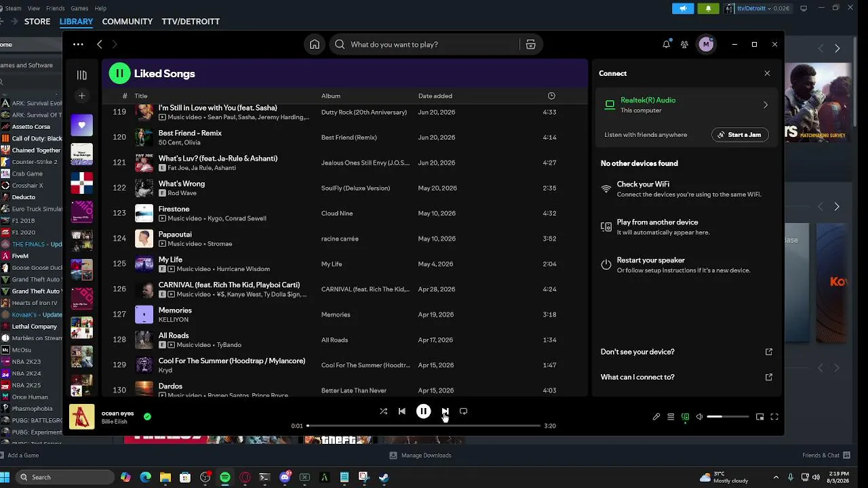Open Spotify Browse icon in search bar
868x488 pixels.
(530, 45)
